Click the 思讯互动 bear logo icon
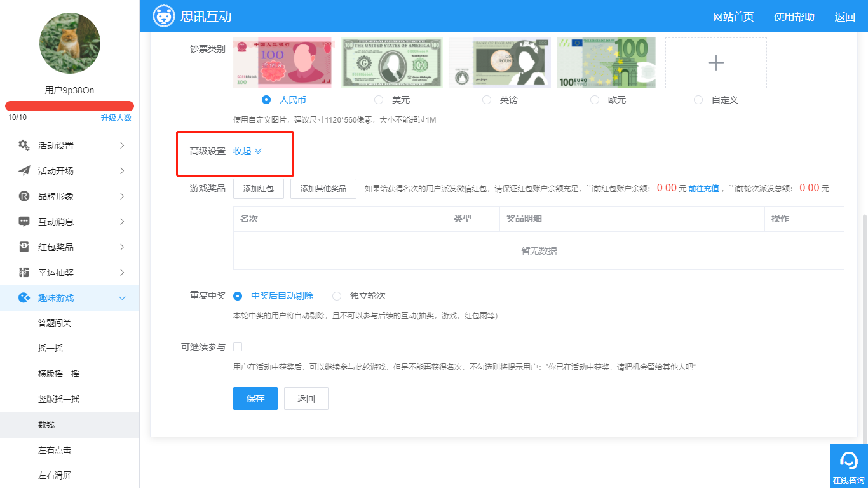Viewport: 868px width, 488px height. coord(164,16)
